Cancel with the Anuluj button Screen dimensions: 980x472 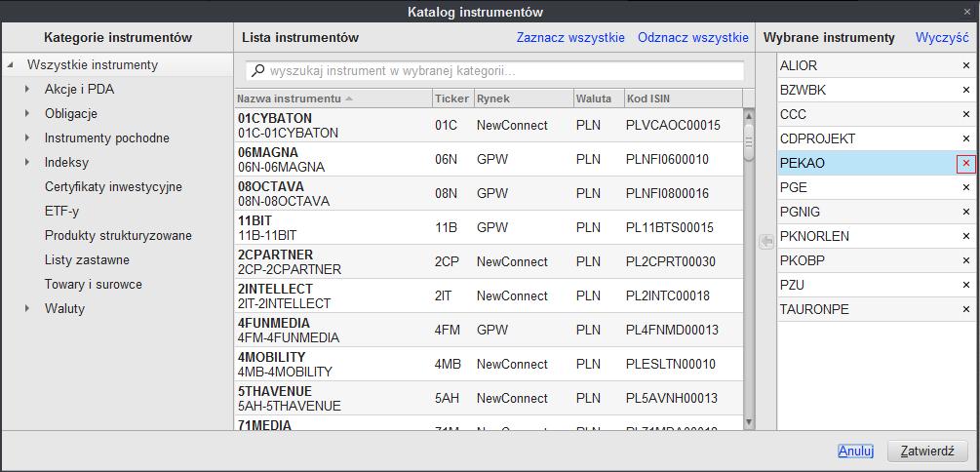[855, 451]
